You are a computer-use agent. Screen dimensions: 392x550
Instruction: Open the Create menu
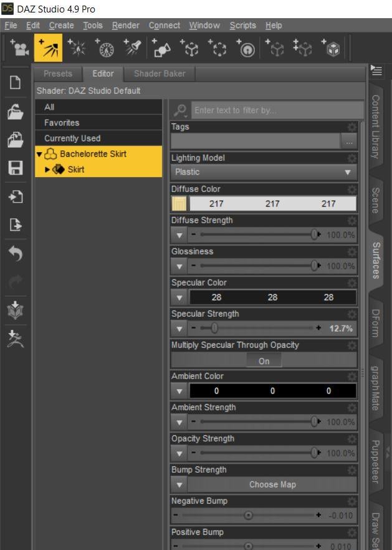point(61,26)
